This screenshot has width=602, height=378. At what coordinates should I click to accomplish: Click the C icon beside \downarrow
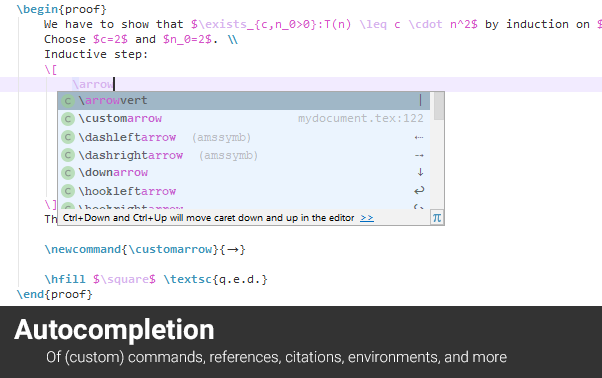pyautogui.click(x=68, y=173)
